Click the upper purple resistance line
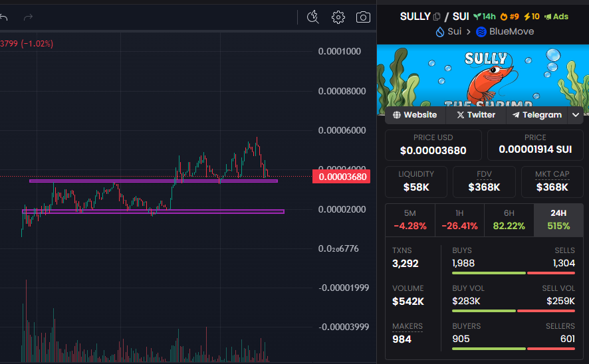The height and width of the screenshot is (364, 589). click(154, 181)
